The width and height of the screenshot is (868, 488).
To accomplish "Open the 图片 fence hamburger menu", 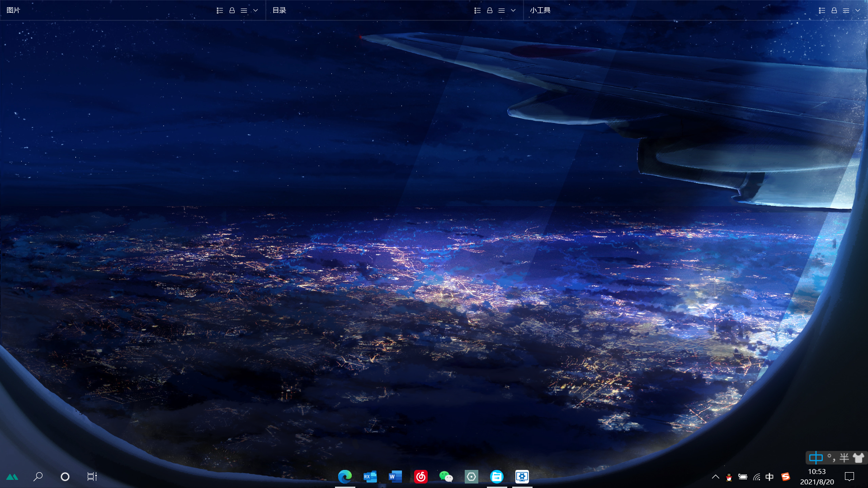I will pos(244,10).
